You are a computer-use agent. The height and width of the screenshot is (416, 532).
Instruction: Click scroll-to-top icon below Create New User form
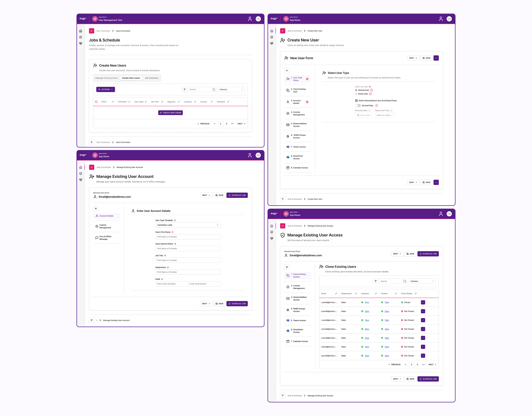point(283,199)
